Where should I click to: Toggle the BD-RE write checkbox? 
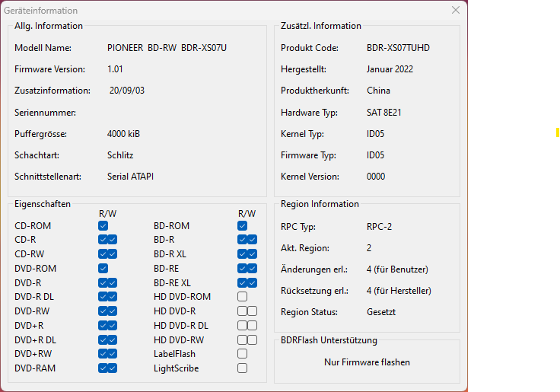(x=252, y=269)
